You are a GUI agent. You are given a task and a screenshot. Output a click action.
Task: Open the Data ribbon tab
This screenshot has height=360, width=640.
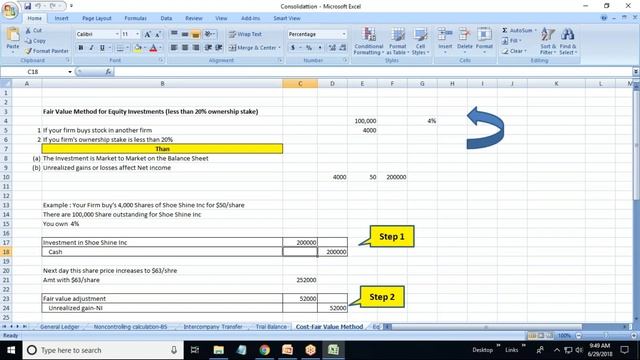tap(166, 18)
